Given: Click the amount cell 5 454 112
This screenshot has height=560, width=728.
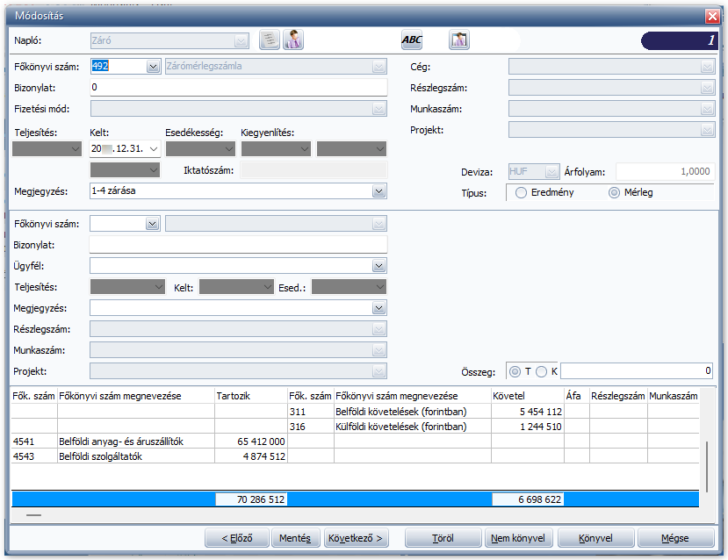Looking at the screenshot, I should [528, 412].
